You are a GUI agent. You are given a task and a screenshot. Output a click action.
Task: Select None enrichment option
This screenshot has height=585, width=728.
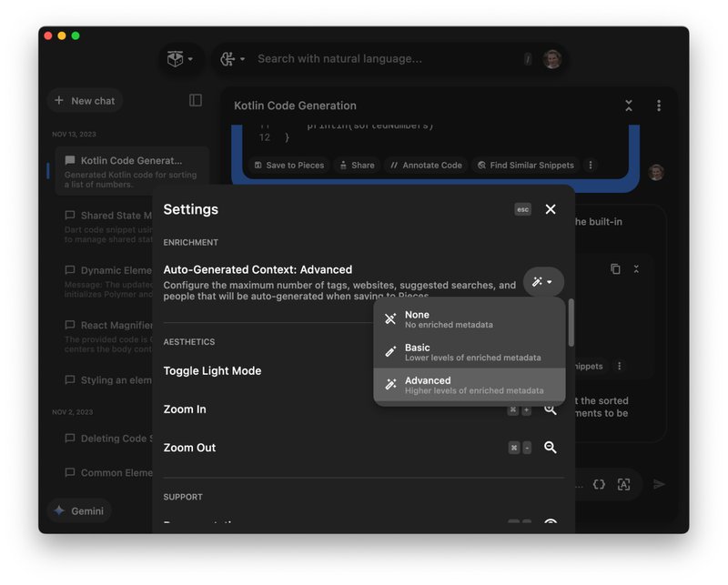click(x=470, y=319)
